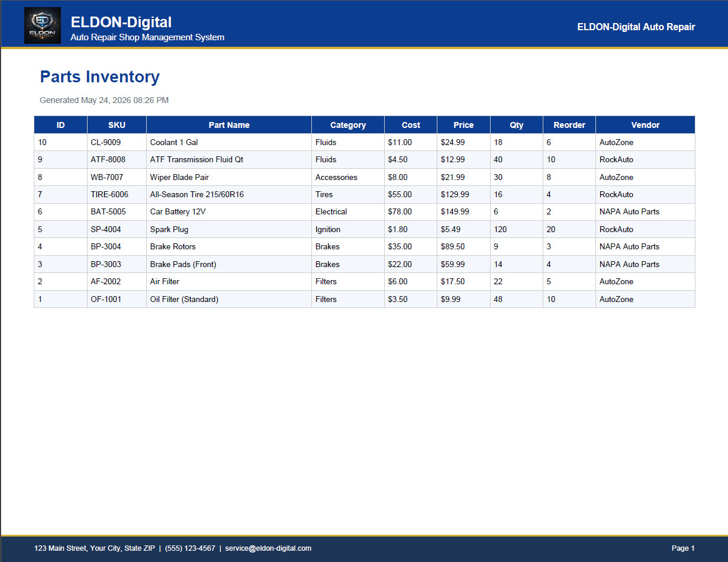
Task: Click price $129.99 in tire row
Action: click(x=455, y=194)
